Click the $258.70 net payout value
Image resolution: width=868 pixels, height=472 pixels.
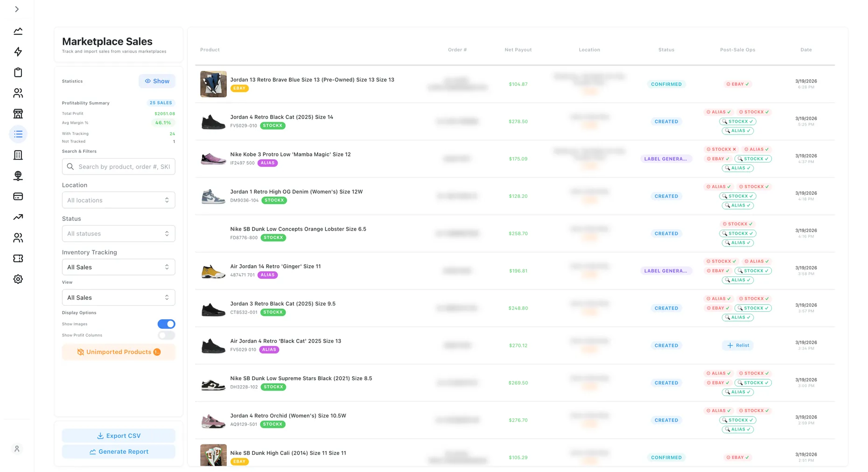[x=518, y=234]
